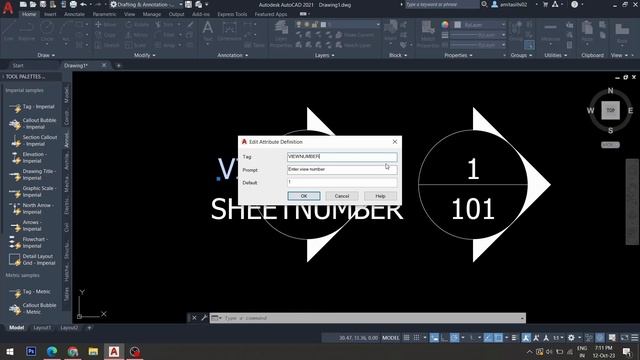Open the Express Tools ribbon tab
Image resolution: width=640 pixels, height=360 pixels.
pyautogui.click(x=232, y=14)
